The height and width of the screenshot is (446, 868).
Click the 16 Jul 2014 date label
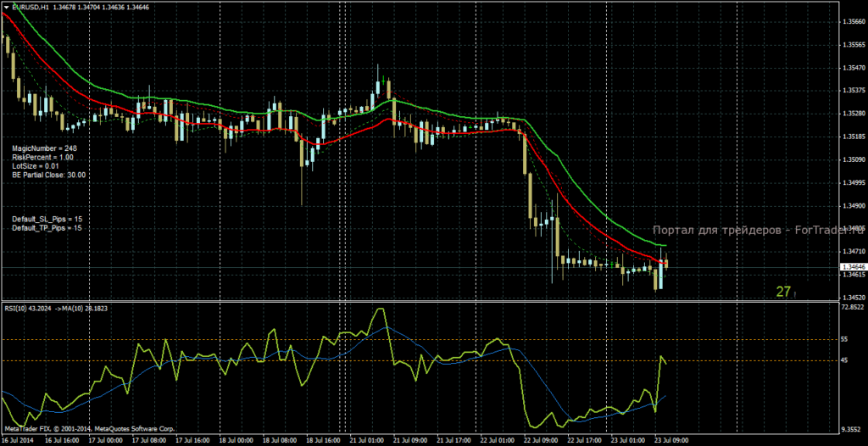(x=18, y=441)
